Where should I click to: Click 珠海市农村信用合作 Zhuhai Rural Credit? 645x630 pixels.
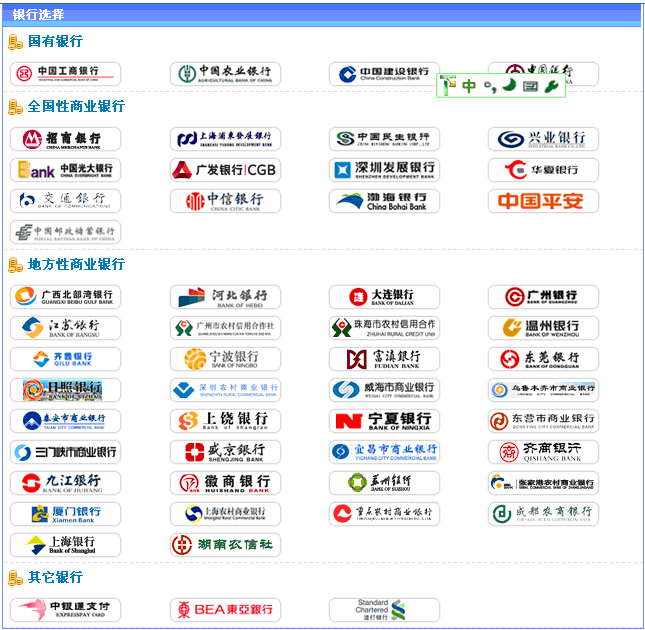pyautogui.click(x=384, y=328)
